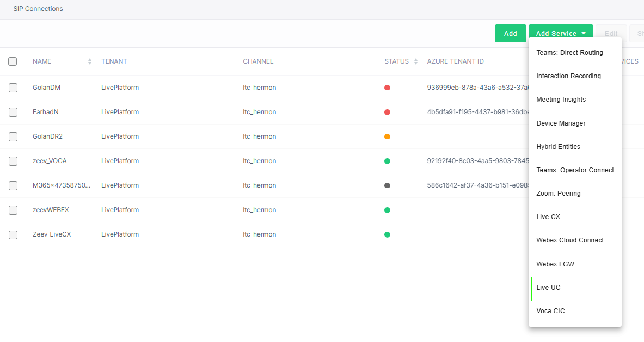Click the TENANT column header

[x=114, y=61]
